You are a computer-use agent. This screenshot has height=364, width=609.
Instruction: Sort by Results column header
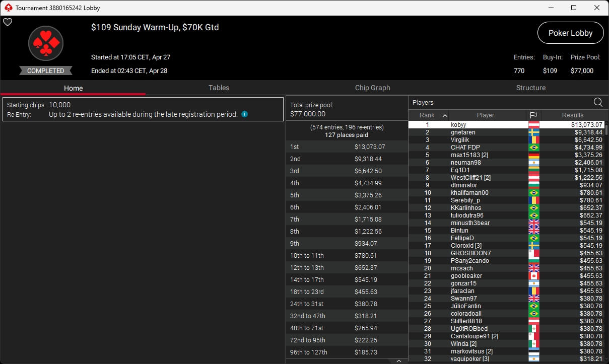coord(573,115)
